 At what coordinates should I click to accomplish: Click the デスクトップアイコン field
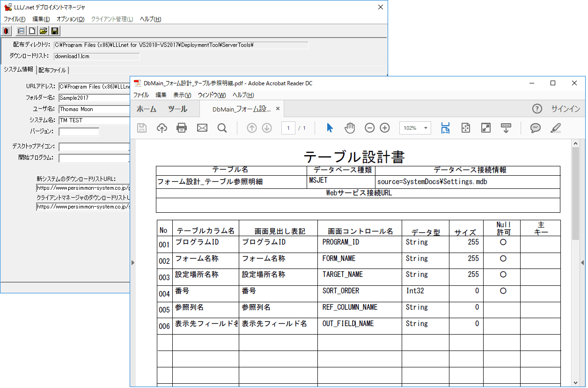[x=94, y=147]
